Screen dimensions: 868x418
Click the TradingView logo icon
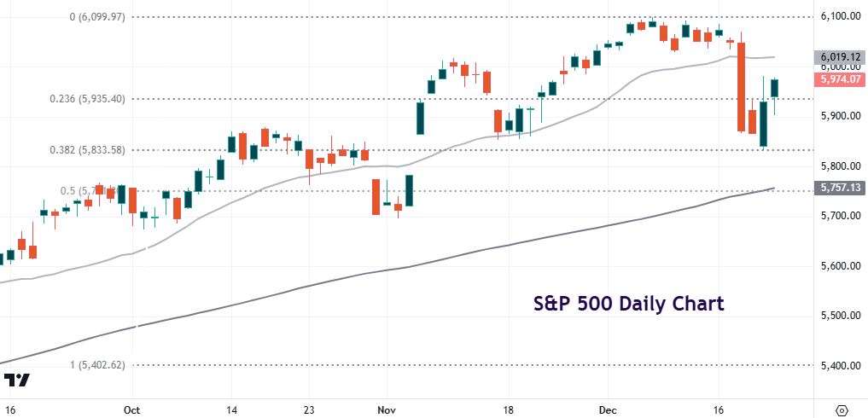coord(17,381)
